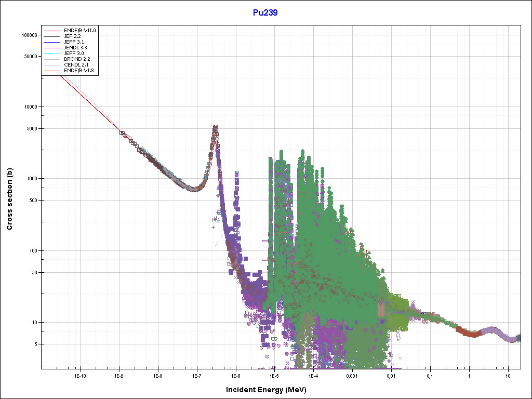Select BROND 2.2 legend entry
This screenshot has height=399, width=532.
[76, 59]
